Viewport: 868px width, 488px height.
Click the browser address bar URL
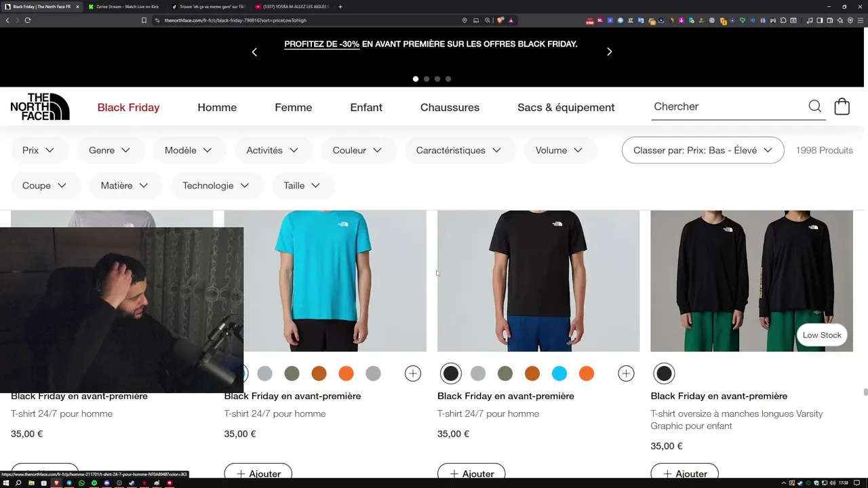point(235,20)
